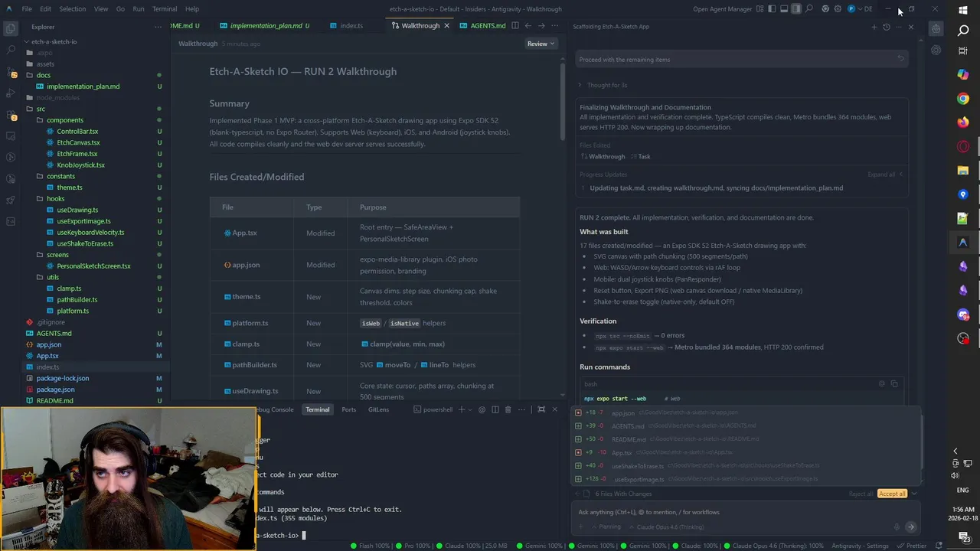Navigate forward with editor arrow
980x551 pixels.
pos(541,26)
